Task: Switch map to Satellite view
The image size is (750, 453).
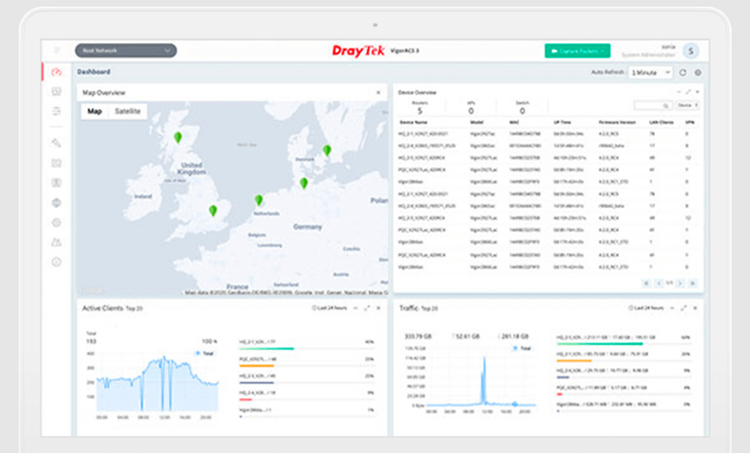Action: coord(127,111)
